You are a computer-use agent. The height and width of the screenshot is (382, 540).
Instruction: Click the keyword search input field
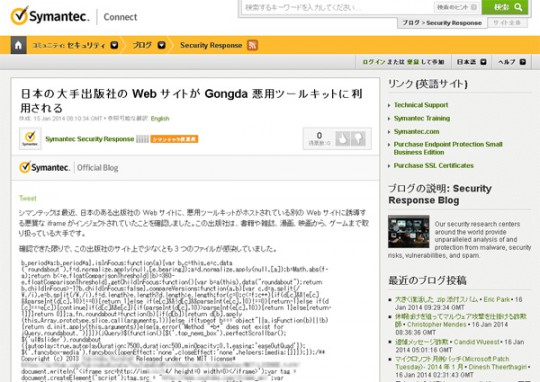tap(337, 7)
